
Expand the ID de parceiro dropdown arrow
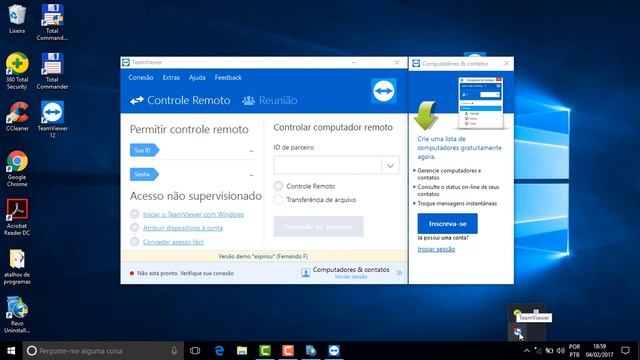pos(390,165)
